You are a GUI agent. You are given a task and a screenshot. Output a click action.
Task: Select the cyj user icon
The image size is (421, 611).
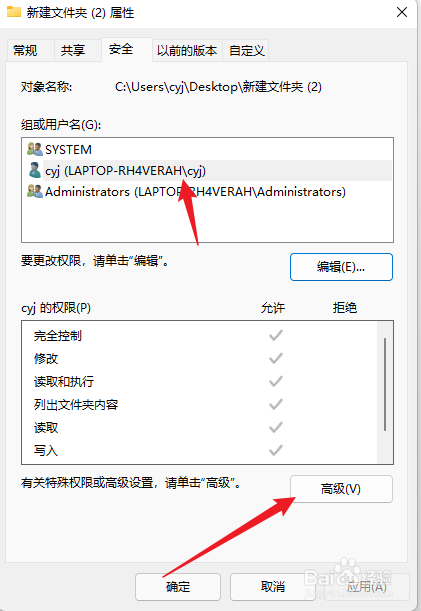(x=35, y=170)
